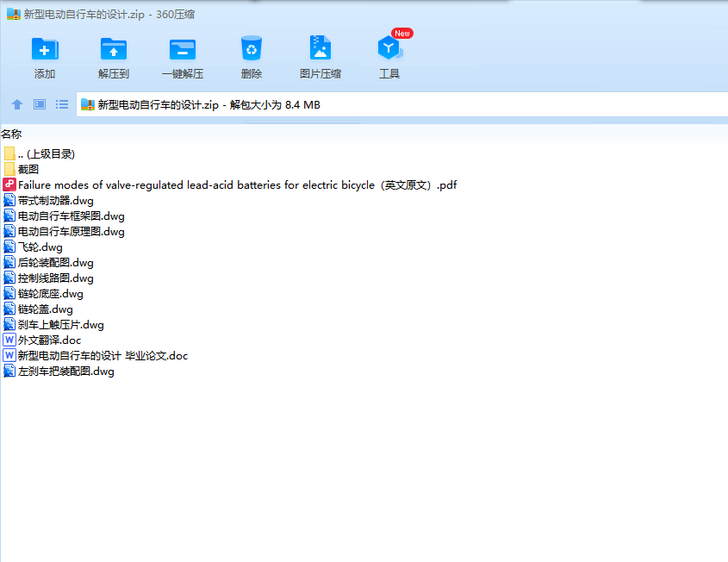The height and width of the screenshot is (562, 728).
Task: Select 刹车上触压片.dwg file
Action: 54,325
